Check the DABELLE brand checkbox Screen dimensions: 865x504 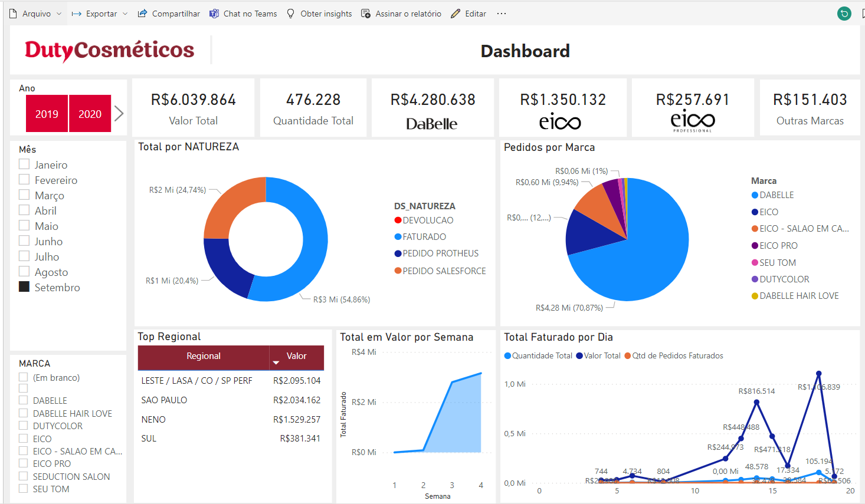pos(24,400)
